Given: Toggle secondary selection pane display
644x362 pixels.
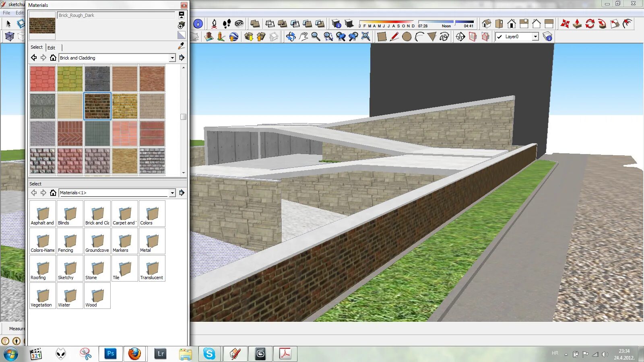Looking at the screenshot, I should (x=182, y=15).
